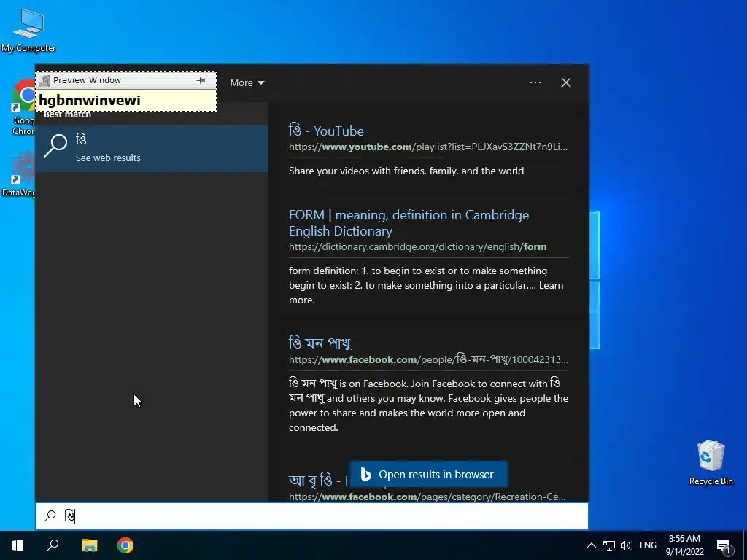Image resolution: width=747 pixels, height=560 pixels.
Task: Open FORM Cambridge English Dictionary result
Action: [x=409, y=223]
